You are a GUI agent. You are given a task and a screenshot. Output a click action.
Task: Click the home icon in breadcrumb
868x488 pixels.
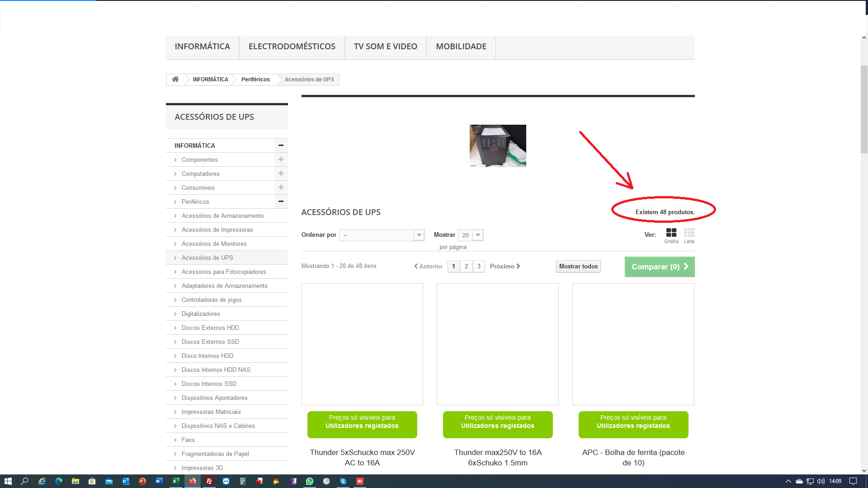coord(175,80)
